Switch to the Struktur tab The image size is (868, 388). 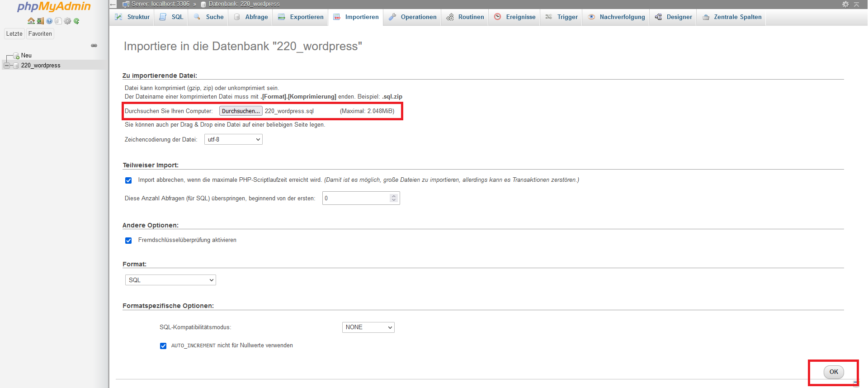coord(132,17)
